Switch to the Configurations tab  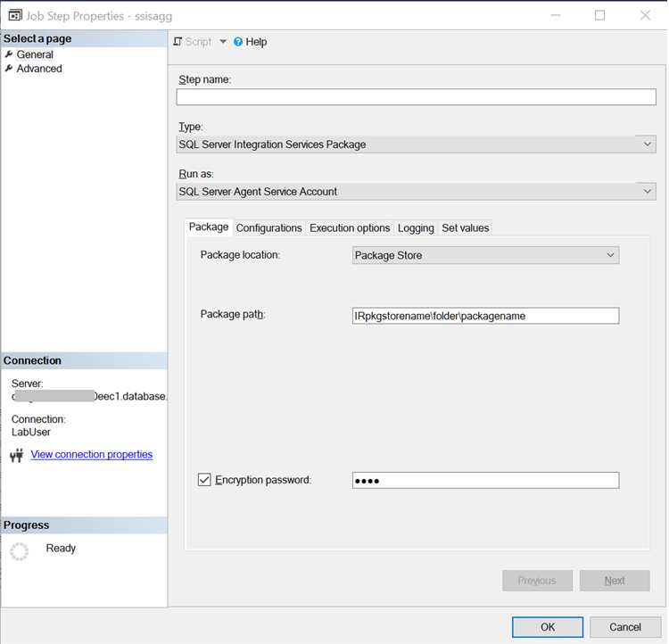coord(268,228)
